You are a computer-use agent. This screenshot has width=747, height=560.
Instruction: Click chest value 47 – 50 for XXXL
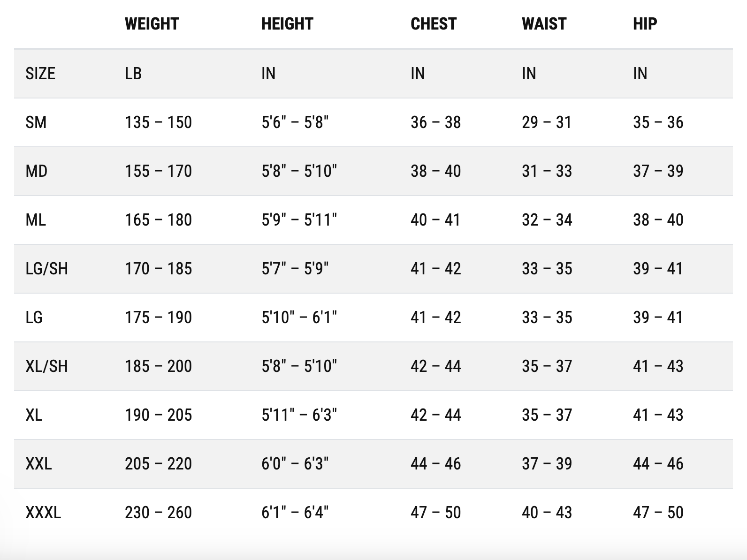point(435,513)
